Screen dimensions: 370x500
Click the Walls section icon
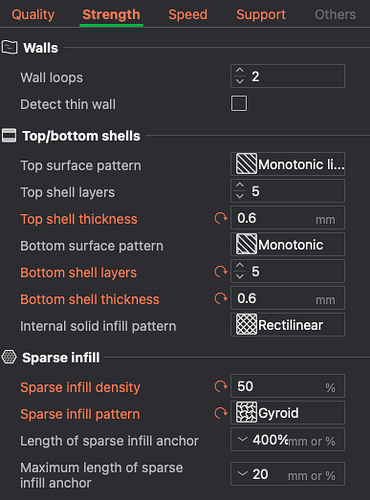(x=9, y=48)
